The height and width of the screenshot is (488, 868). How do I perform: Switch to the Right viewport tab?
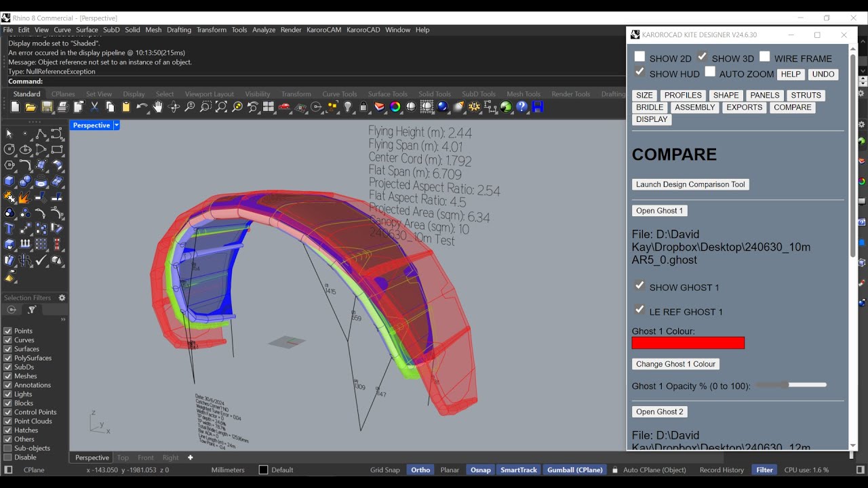[170, 457]
